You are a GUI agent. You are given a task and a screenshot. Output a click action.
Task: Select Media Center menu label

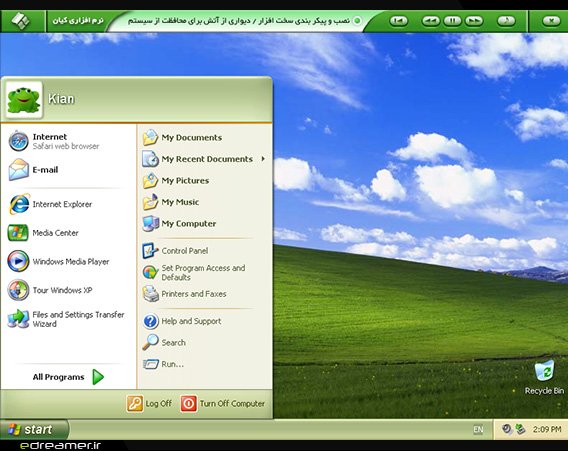55,233
